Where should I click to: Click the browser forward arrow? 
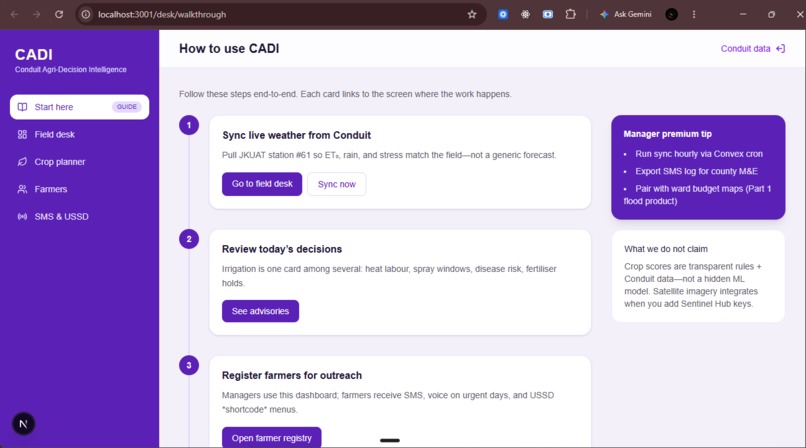tap(36, 14)
